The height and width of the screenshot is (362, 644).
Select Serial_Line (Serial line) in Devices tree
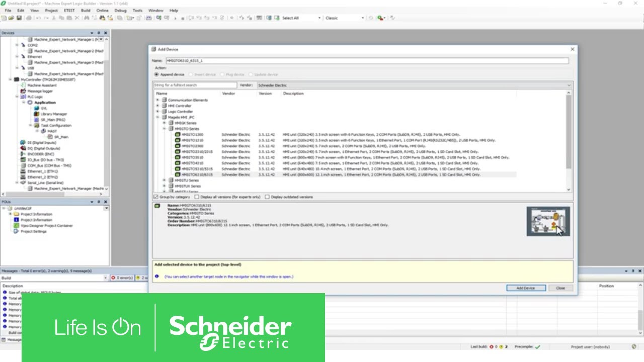[x=45, y=183]
